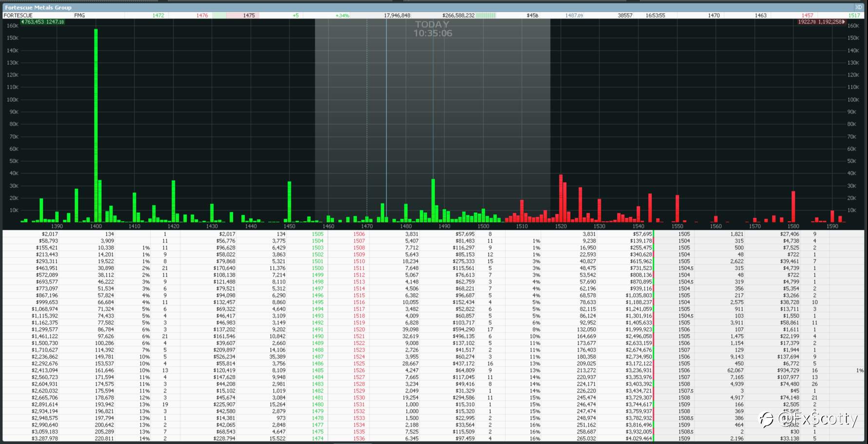868x444 pixels.
Task: Click the red low value 1457 in quote bar
Action: [808, 16]
